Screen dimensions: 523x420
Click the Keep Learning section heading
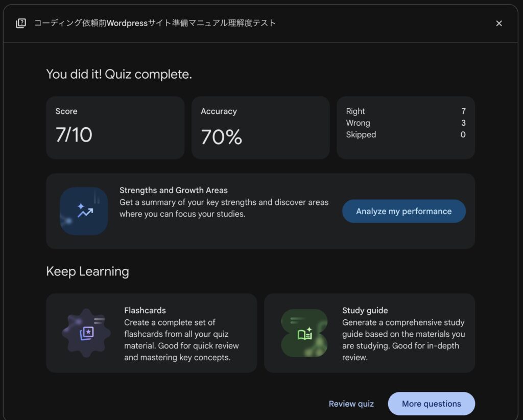click(87, 271)
